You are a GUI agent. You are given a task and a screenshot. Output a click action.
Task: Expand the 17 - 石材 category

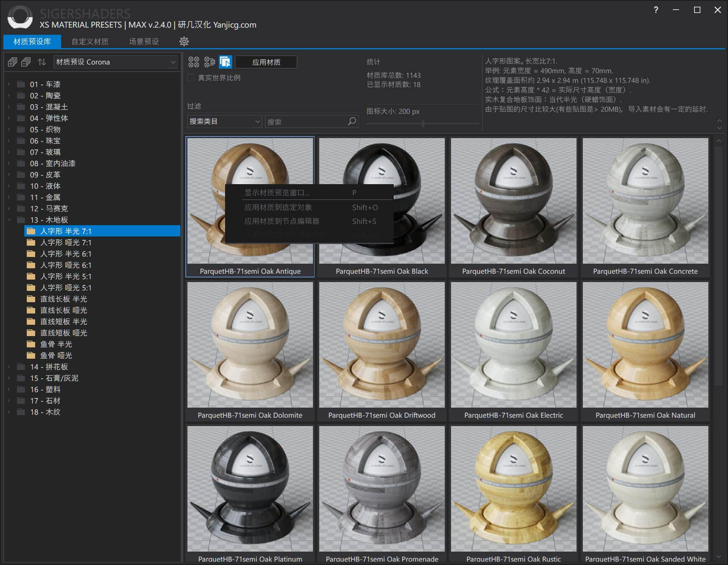point(9,401)
